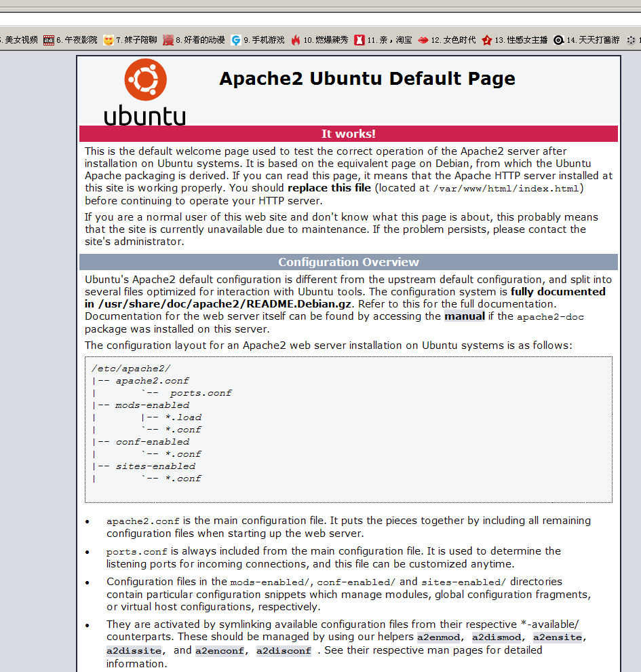Click the red It works! banner
Viewport: 641px width, 672px height.
(x=349, y=134)
